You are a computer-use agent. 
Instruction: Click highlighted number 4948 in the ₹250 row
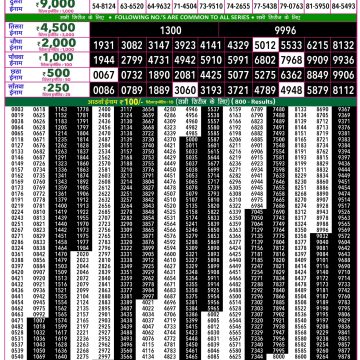point(291,90)
